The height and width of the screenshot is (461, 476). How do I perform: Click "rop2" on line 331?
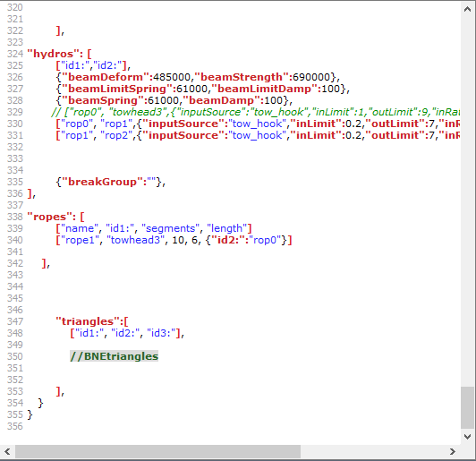[x=116, y=135]
